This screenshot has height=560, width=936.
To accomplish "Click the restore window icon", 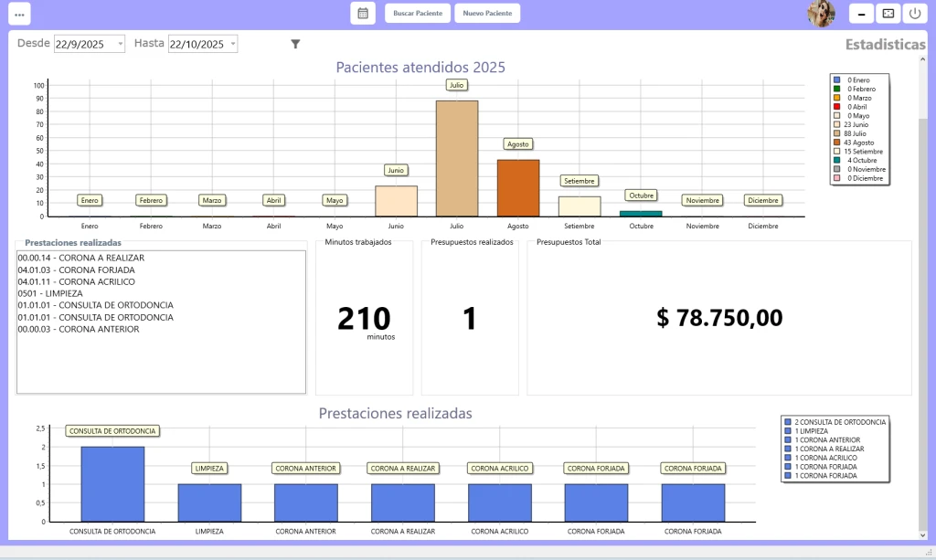I will 888,14.
